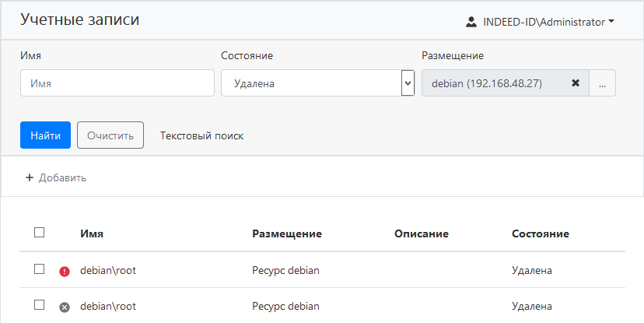Open placement picker with ellipsis button

pos(603,83)
